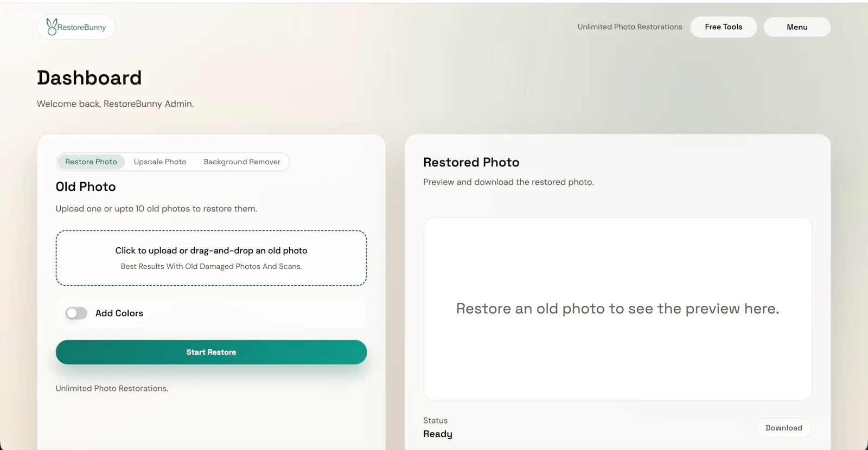Click the Add Colors label
The width and height of the screenshot is (868, 450).
[x=119, y=313]
